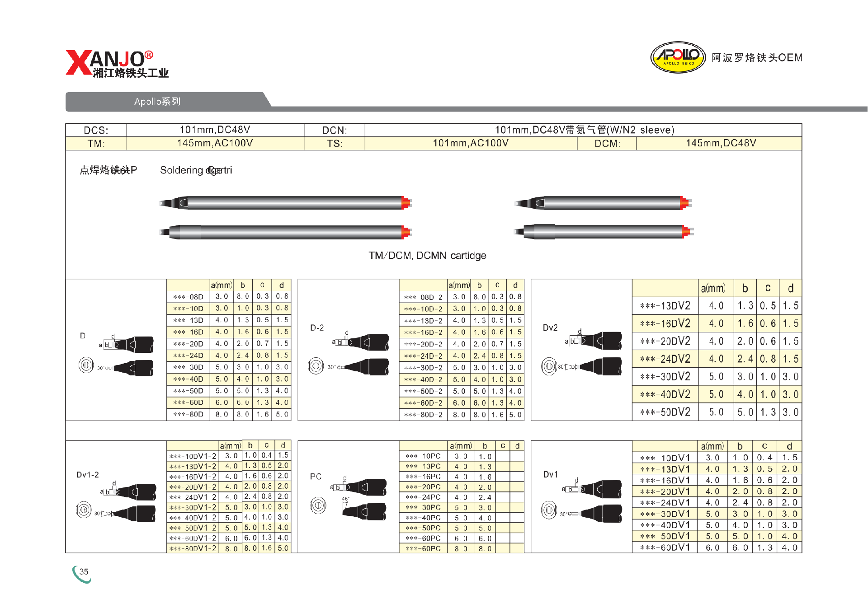Click the "TM/DCM, DCMN cartidge" caption
868x613 pixels.
(x=427, y=256)
